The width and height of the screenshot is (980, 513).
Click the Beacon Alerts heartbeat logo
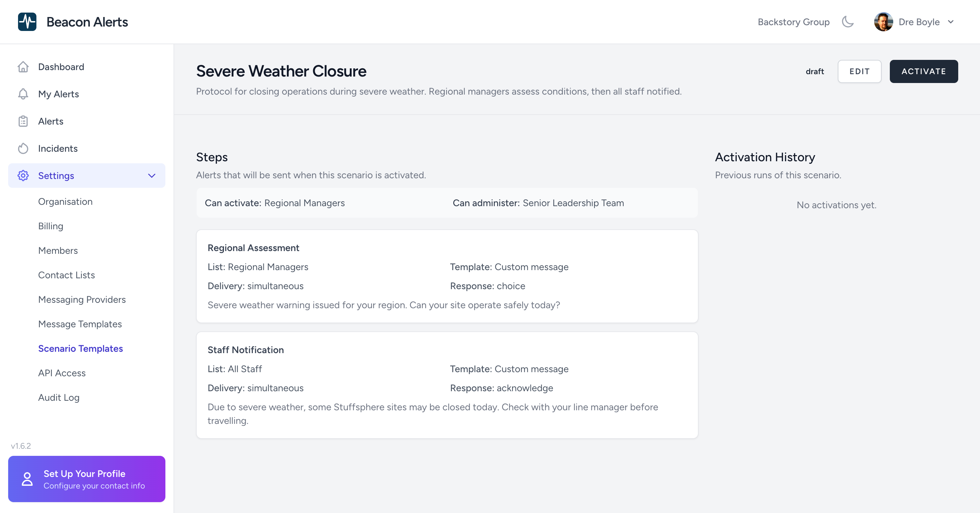click(x=27, y=22)
